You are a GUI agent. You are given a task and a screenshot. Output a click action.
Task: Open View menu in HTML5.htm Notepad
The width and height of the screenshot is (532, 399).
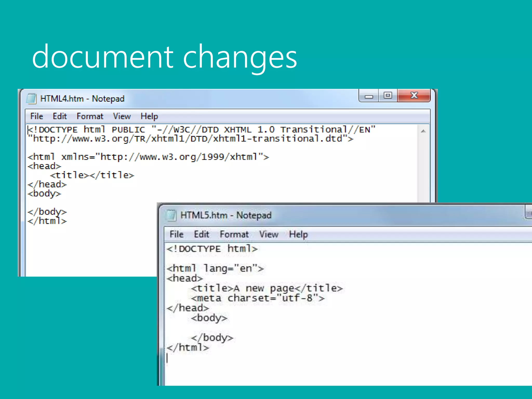269,234
